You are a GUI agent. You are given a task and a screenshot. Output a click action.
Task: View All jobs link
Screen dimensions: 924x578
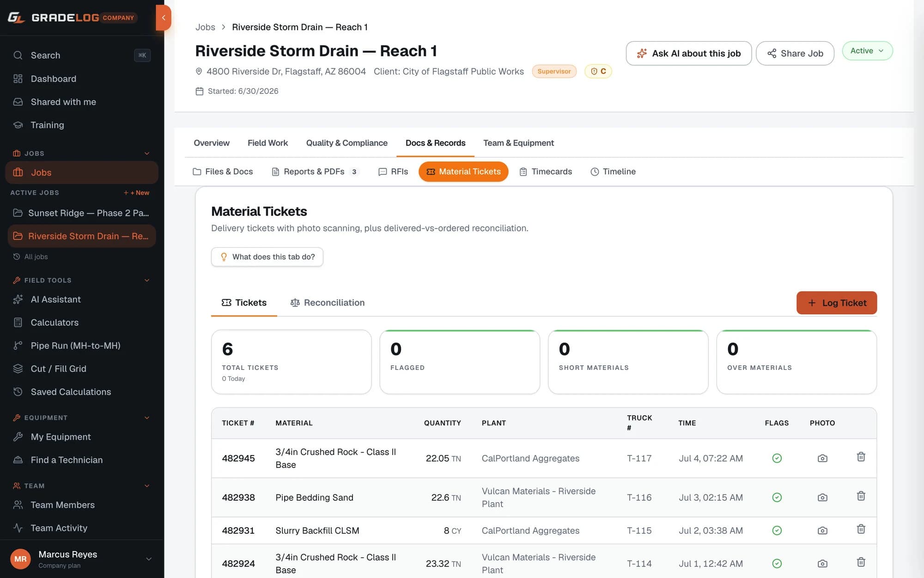pos(30,257)
